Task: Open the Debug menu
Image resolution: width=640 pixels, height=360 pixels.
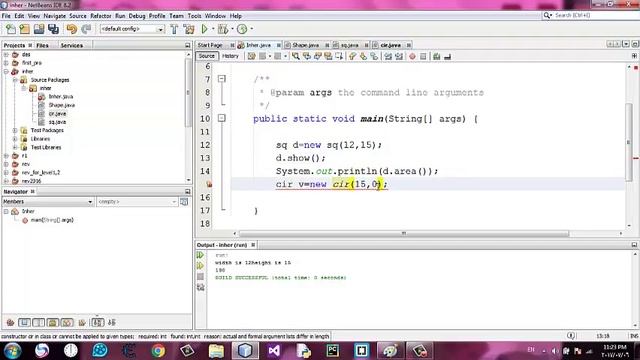Action: coord(137,16)
